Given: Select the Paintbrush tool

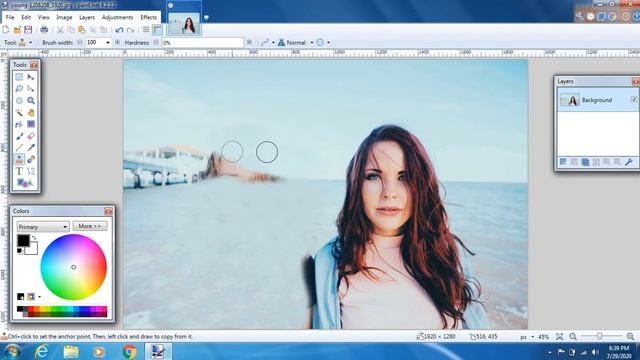Looking at the screenshot, I should click(19, 136).
